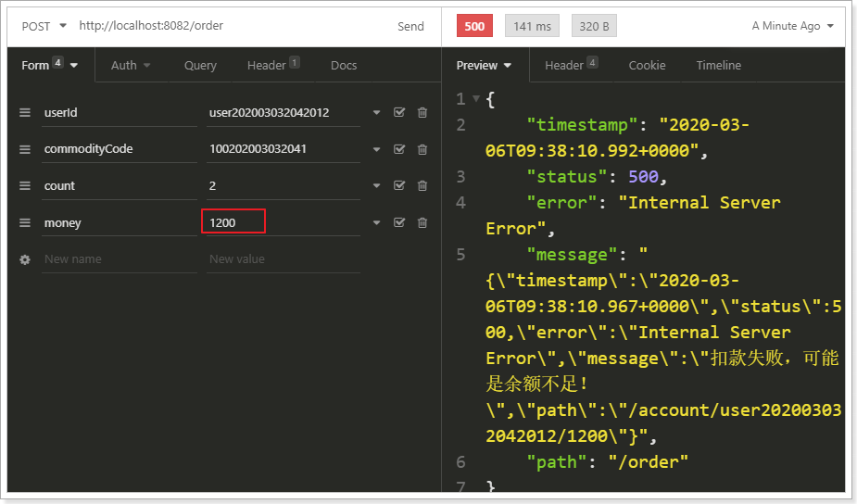Screen dimensions: 857x504
Task: Click trash icon for commodityCode row
Action: pyautogui.click(x=422, y=149)
